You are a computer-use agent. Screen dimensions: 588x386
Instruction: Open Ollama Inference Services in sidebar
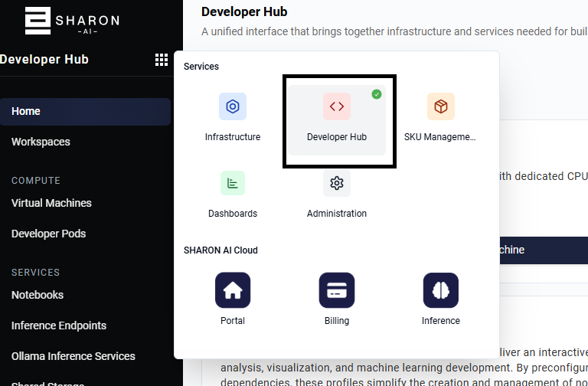pos(73,356)
